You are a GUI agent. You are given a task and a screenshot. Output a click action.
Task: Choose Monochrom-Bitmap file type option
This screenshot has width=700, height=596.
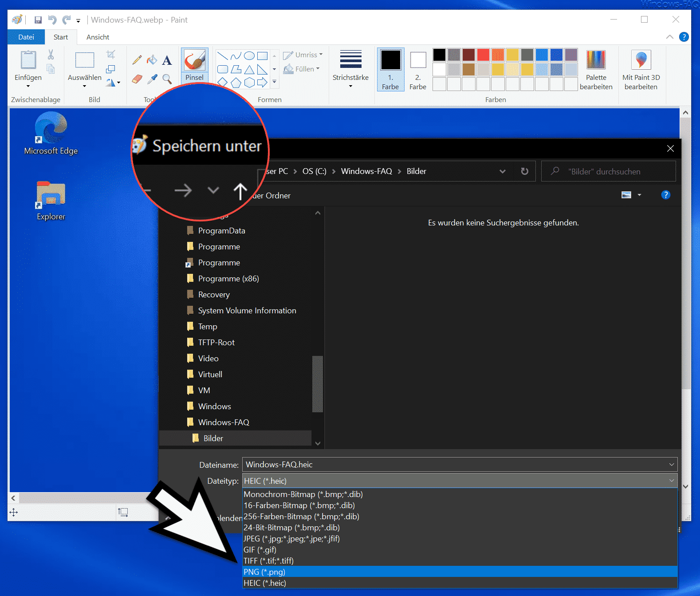click(x=460, y=494)
